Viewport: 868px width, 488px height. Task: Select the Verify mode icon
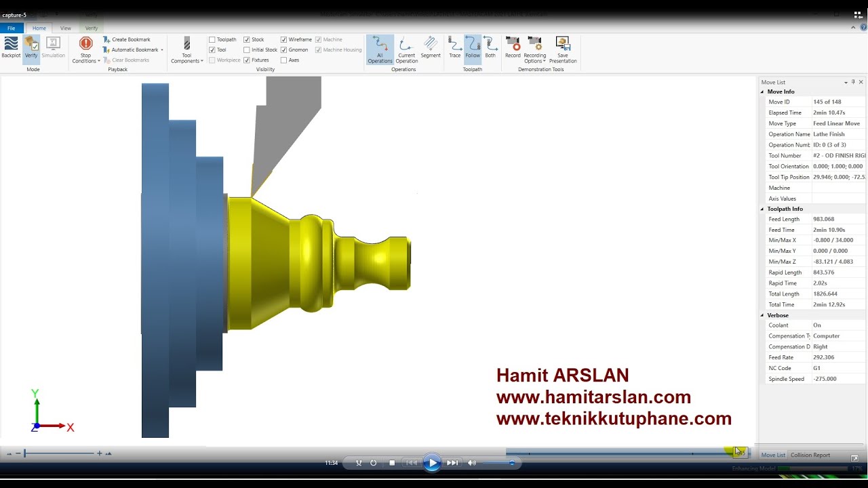(31, 47)
